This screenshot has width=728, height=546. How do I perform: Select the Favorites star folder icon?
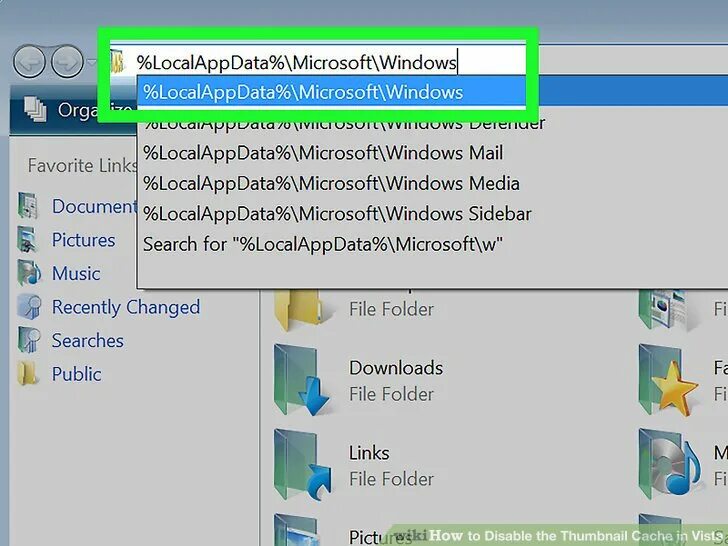[668, 380]
